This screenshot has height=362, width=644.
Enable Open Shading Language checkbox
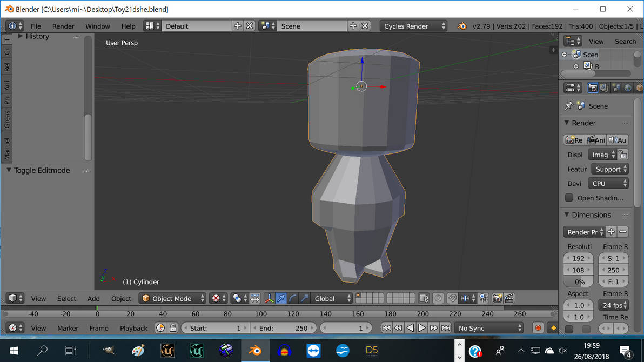pyautogui.click(x=569, y=198)
